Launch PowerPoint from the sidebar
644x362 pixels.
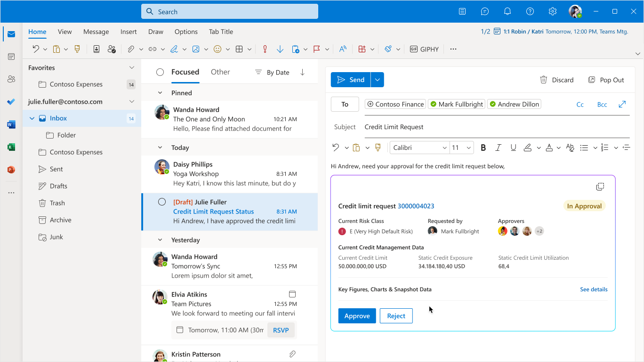[x=11, y=170]
